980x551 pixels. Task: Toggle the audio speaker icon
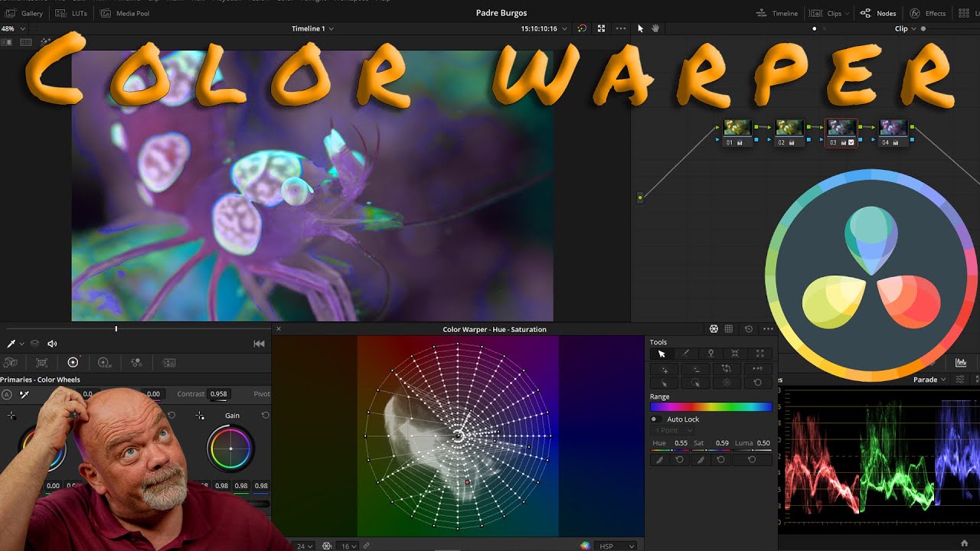coord(52,344)
